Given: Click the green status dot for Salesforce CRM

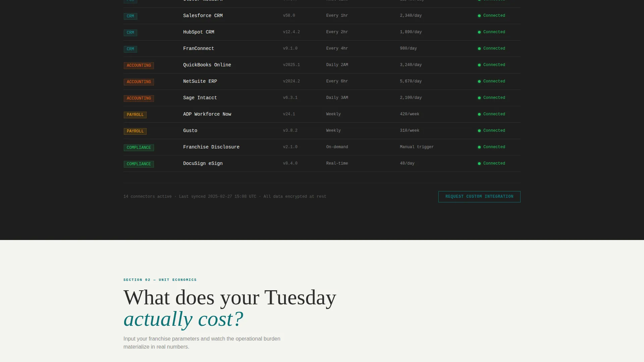Looking at the screenshot, I should (479, 16).
